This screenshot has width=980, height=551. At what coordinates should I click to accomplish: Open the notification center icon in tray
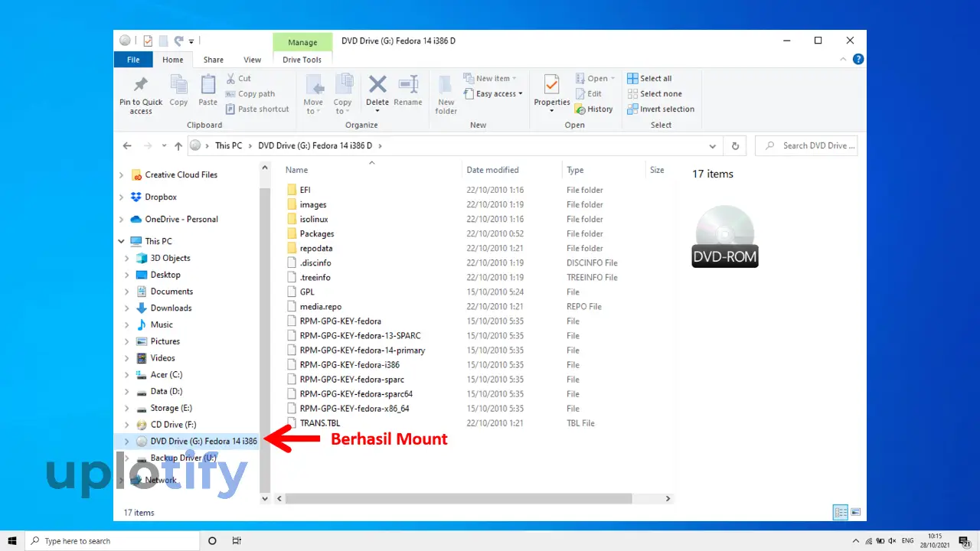point(965,540)
